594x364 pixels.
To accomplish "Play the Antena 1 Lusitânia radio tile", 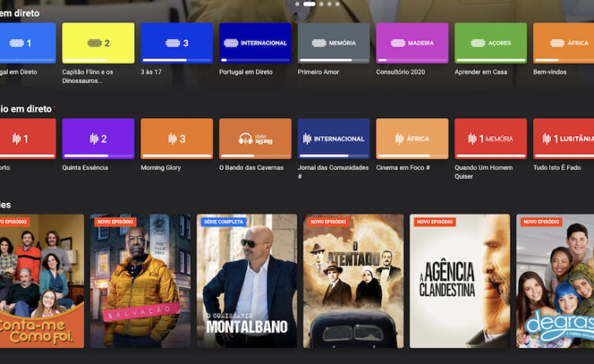I will coord(563,138).
